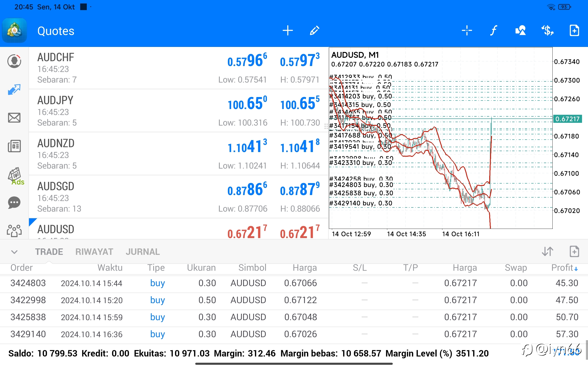
Task: Sort trades with up-down arrows icon
Action: [x=547, y=251]
